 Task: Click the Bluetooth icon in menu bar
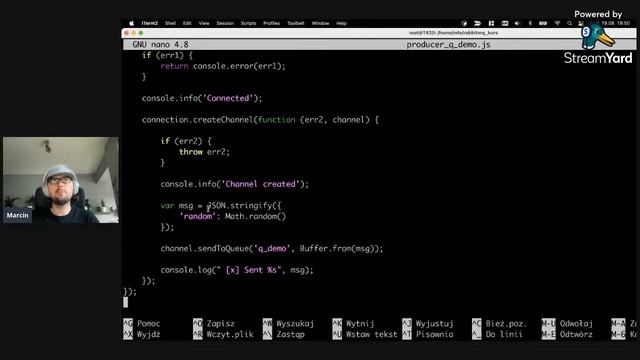(x=530, y=23)
